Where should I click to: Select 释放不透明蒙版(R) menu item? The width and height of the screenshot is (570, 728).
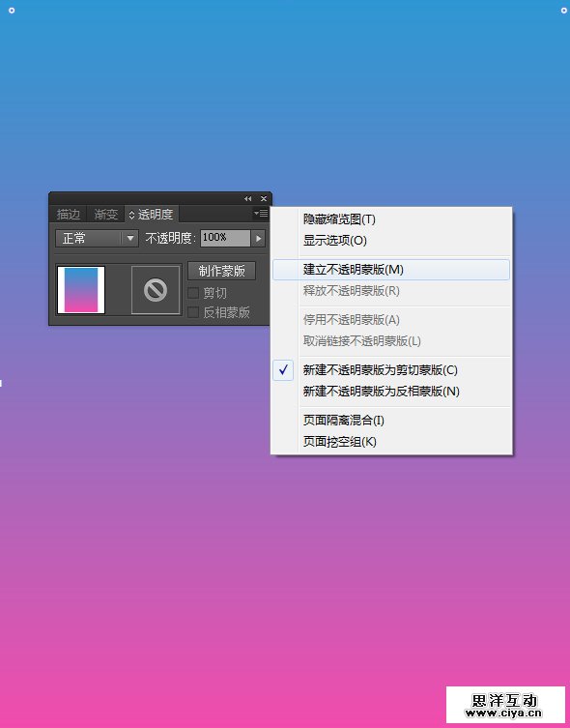tap(391, 291)
